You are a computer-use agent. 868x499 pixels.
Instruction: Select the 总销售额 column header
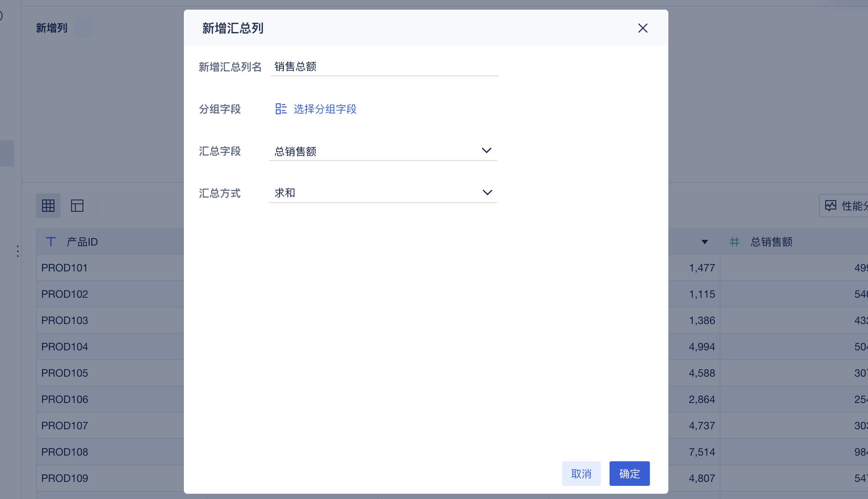pos(771,242)
